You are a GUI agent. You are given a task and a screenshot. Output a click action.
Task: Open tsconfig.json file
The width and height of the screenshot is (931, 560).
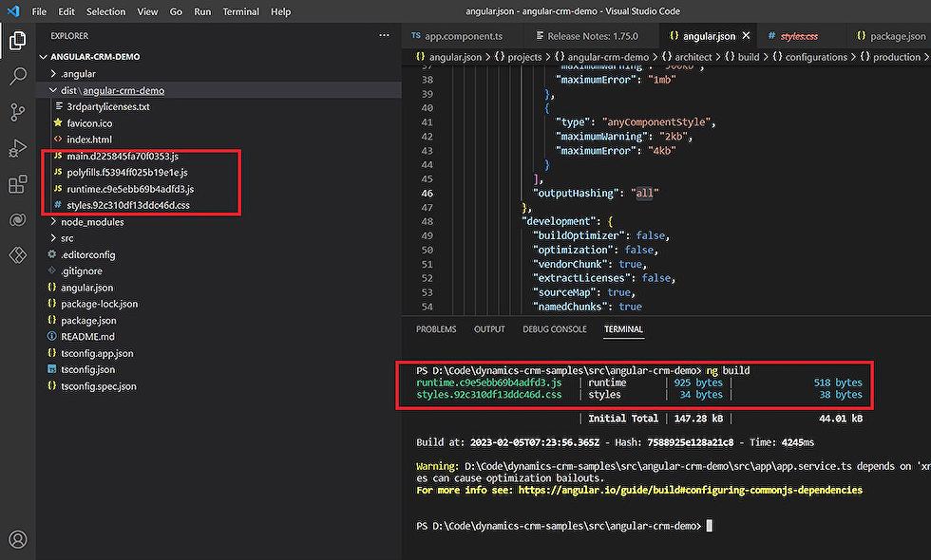click(87, 369)
